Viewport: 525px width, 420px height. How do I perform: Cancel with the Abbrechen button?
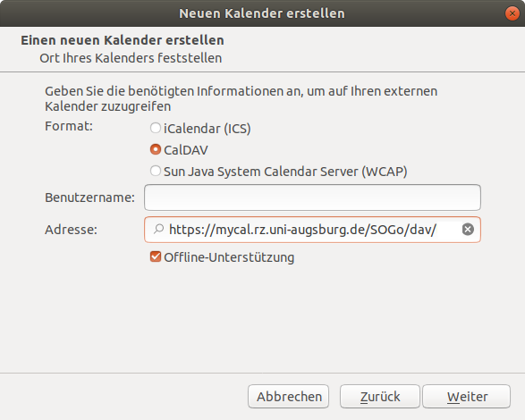289,397
